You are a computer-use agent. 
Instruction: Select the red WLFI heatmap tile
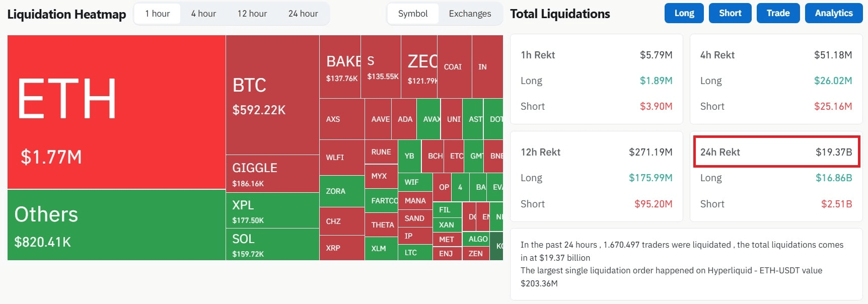click(x=342, y=158)
